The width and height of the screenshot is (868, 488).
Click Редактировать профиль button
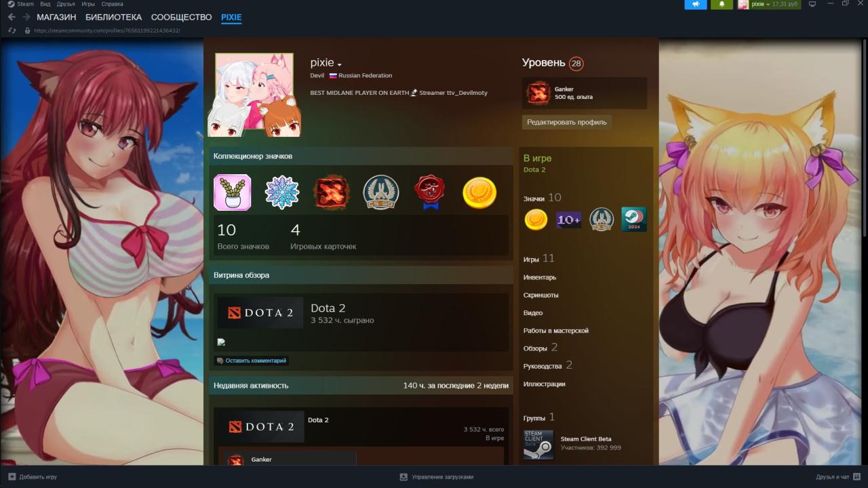[x=567, y=122]
